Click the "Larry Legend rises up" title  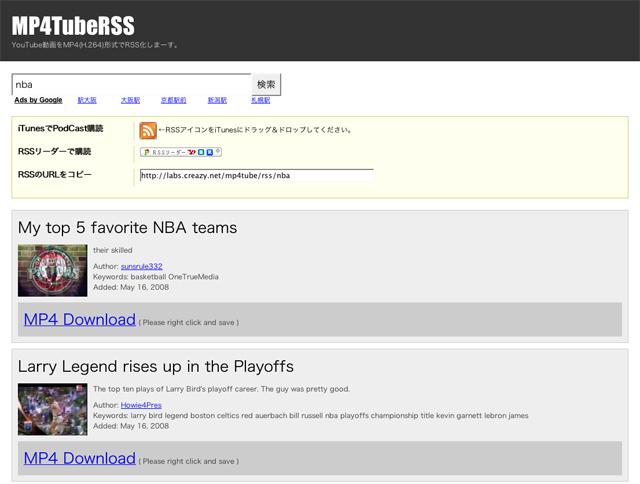155,366
